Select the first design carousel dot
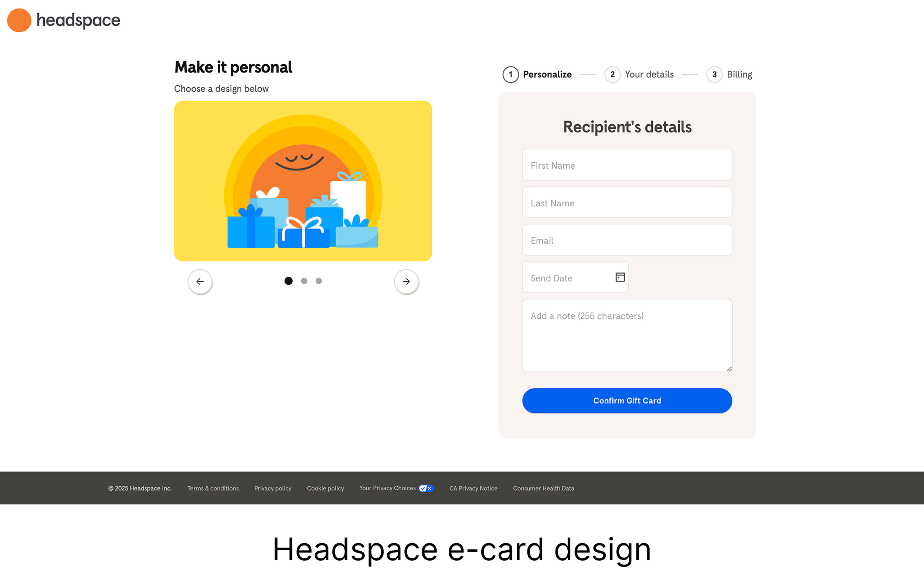Screen dimensions: 924x568 pos(288,281)
